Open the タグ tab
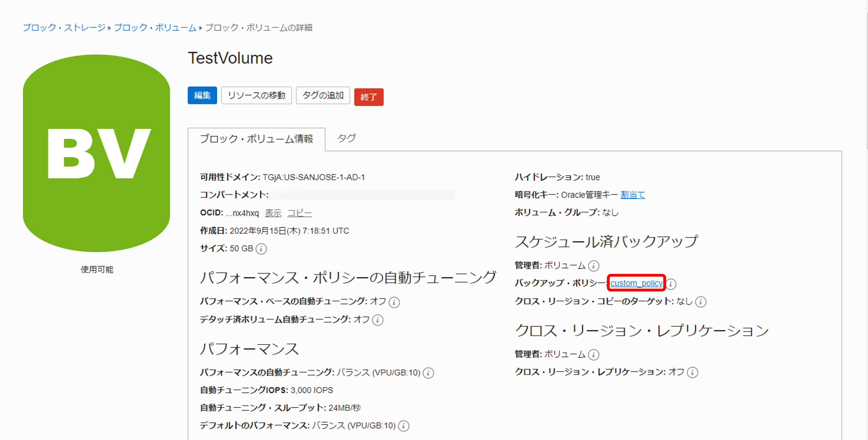 click(346, 138)
